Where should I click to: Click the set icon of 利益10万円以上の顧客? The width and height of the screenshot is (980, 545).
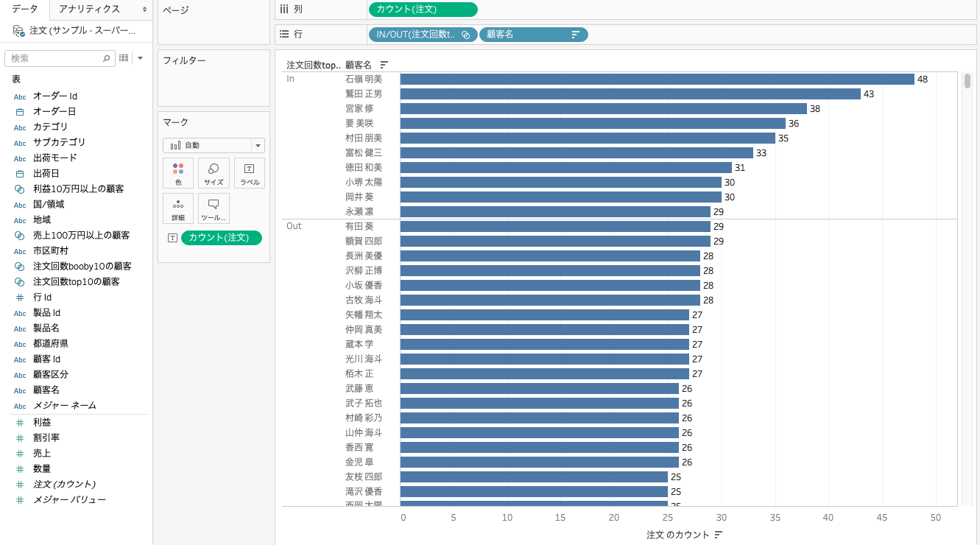[20, 189]
